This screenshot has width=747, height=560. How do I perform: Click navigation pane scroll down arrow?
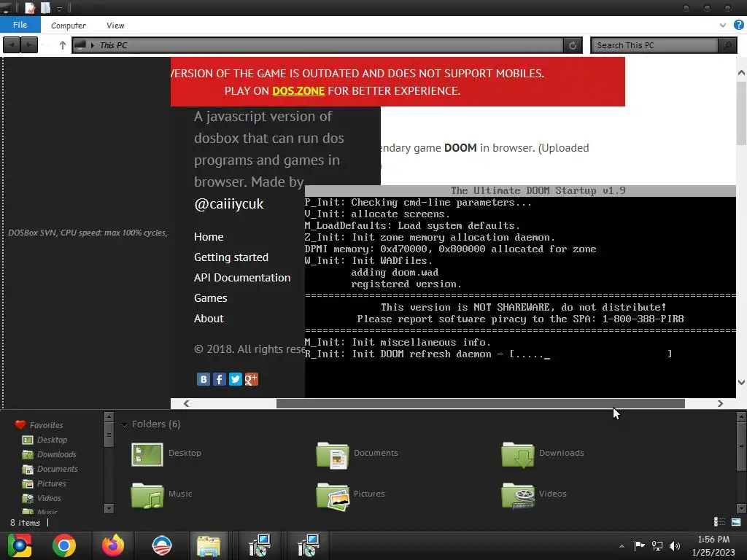coord(109,508)
